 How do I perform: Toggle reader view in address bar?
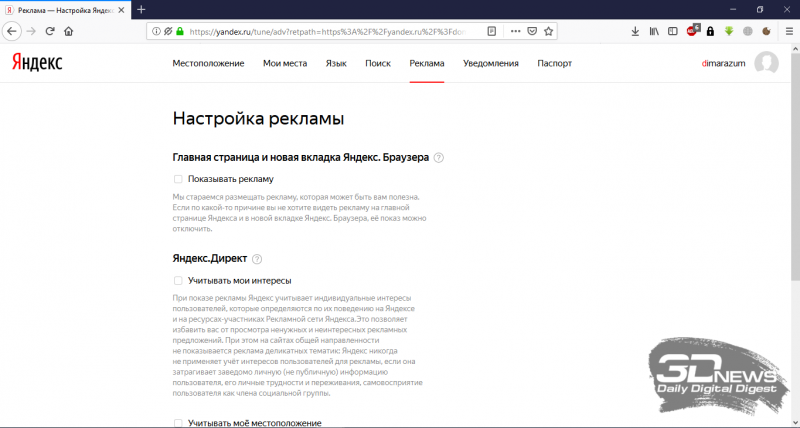pos(491,31)
